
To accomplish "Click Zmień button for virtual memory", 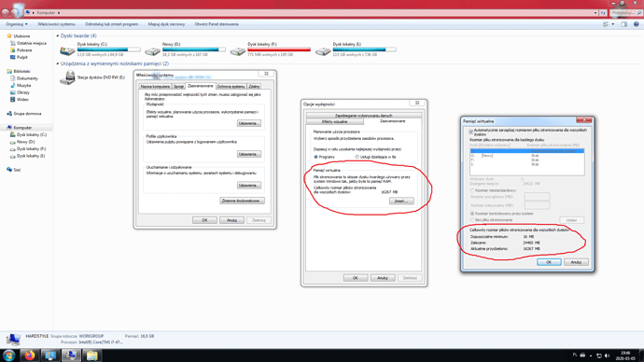I will point(401,202).
